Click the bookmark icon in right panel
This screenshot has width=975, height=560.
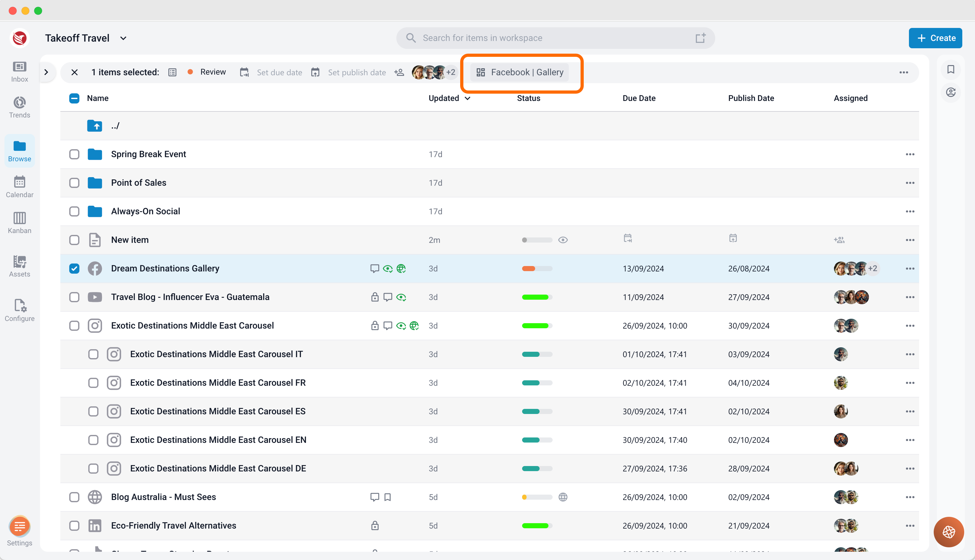951,70
